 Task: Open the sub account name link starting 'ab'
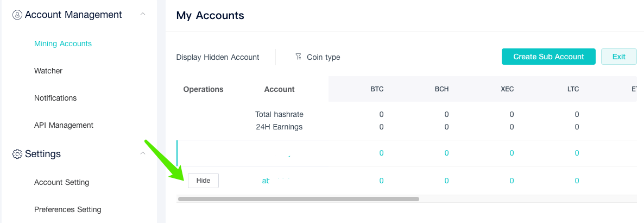point(276,181)
